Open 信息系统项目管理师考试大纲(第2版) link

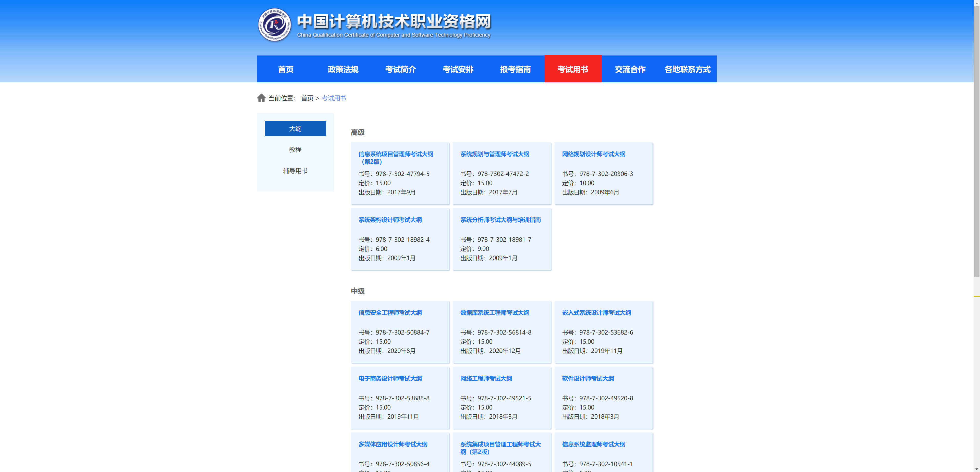tap(396, 154)
